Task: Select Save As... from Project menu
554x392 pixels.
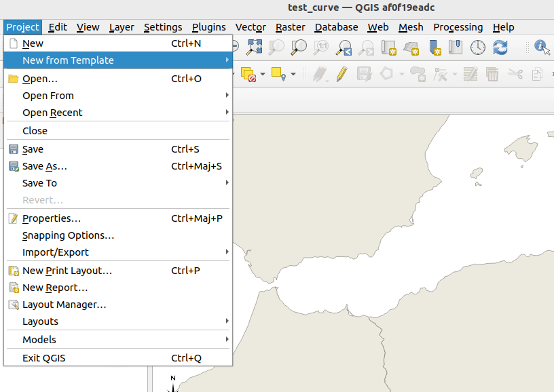Action: pyautogui.click(x=45, y=166)
